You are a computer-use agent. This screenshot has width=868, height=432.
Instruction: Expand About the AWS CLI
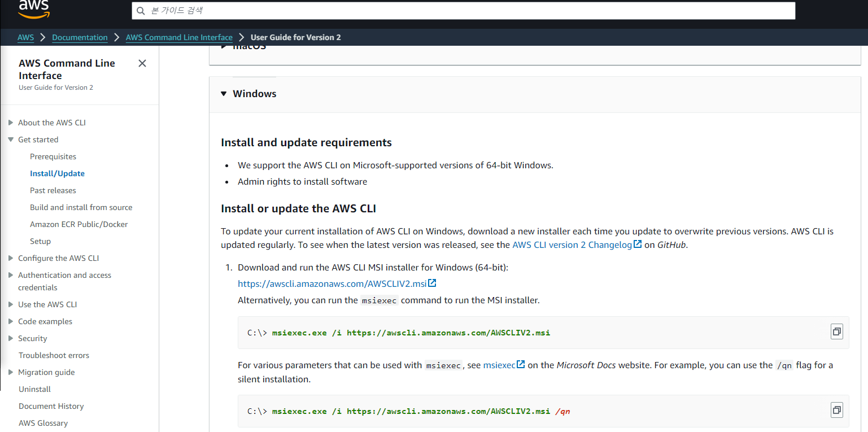click(x=10, y=123)
